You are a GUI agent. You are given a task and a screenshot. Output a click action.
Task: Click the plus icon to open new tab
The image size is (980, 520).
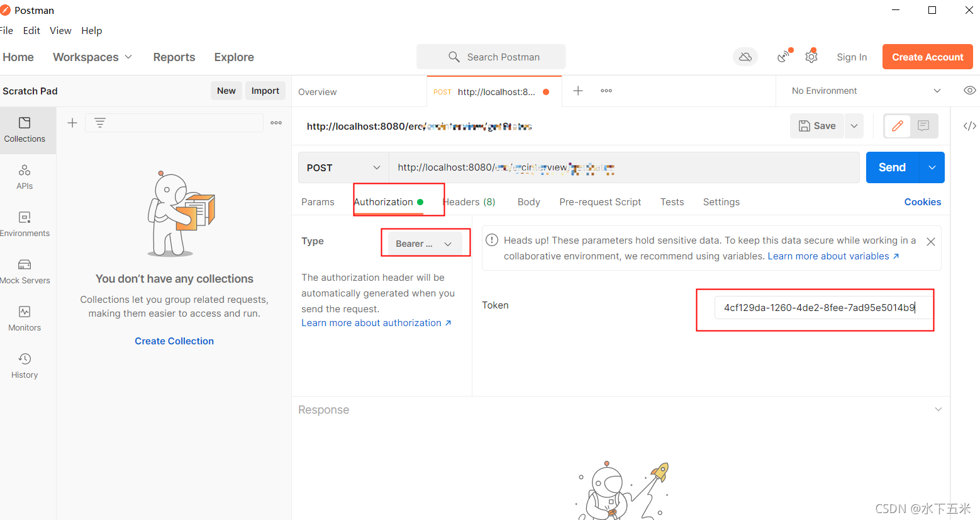[x=578, y=91]
